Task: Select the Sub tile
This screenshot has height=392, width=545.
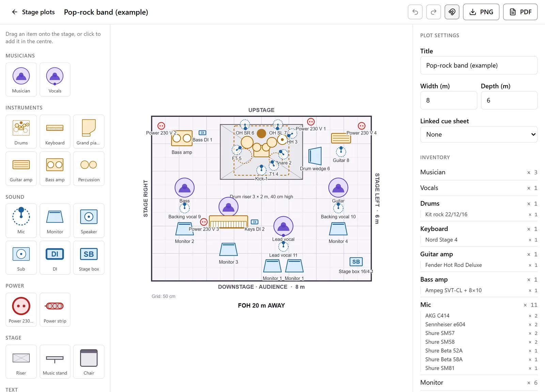Action: point(21,257)
